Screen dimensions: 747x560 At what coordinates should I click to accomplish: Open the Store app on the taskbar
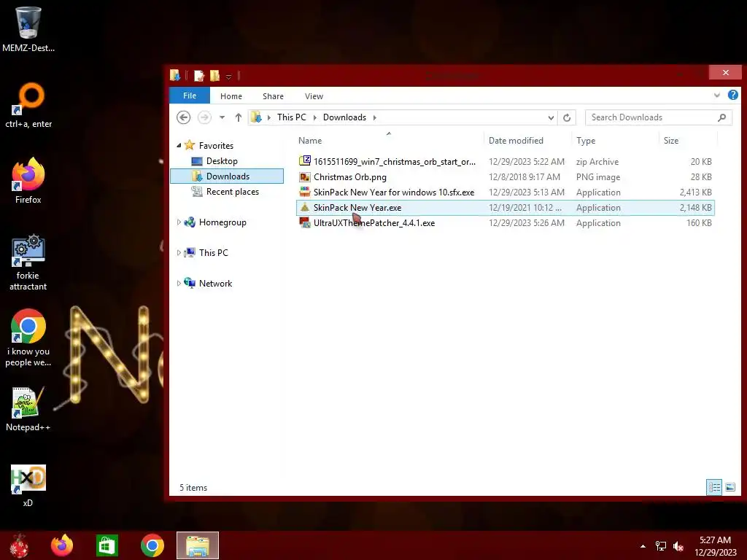coord(107,545)
